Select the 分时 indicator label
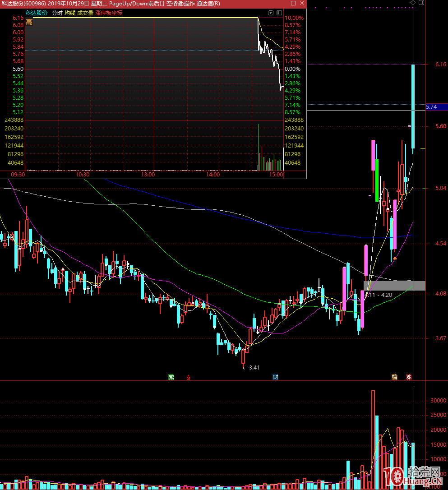This screenshot has height=490, width=448. (57, 13)
